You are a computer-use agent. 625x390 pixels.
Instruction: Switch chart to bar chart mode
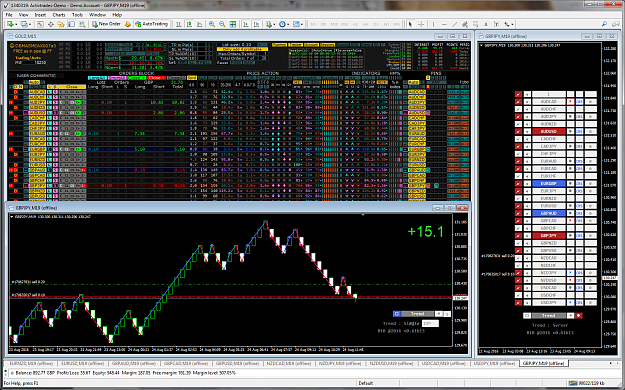[x=179, y=24]
